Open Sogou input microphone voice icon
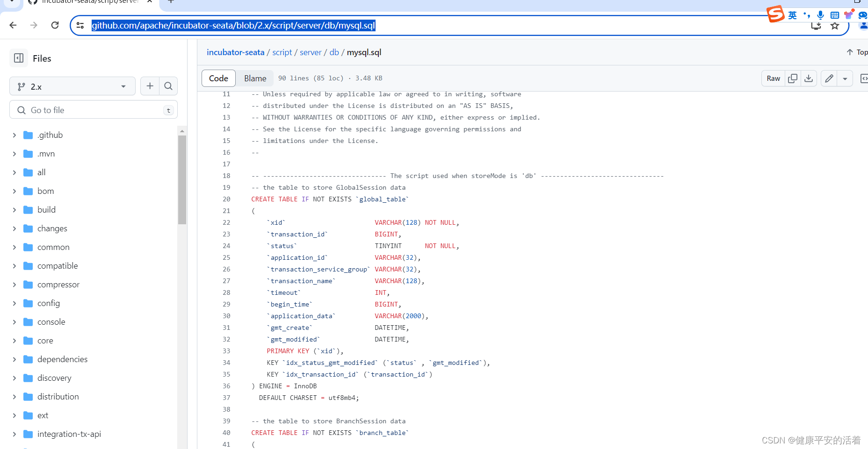 point(820,14)
